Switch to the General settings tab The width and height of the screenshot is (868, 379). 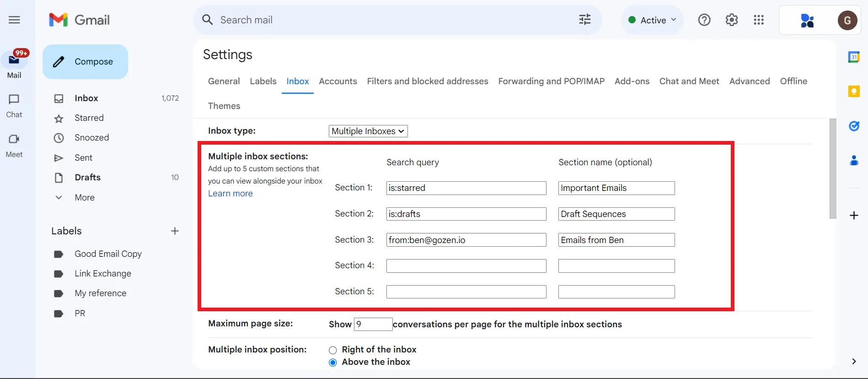click(x=224, y=81)
